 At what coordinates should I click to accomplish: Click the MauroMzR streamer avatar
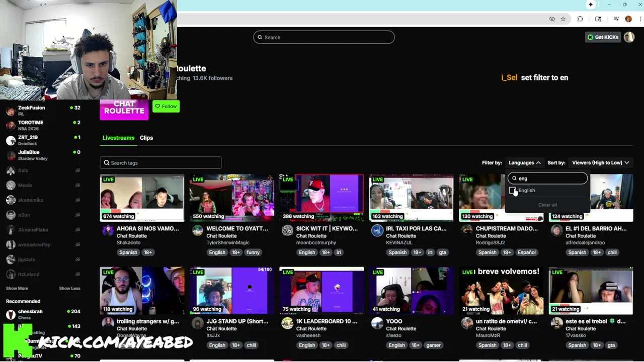click(x=467, y=323)
